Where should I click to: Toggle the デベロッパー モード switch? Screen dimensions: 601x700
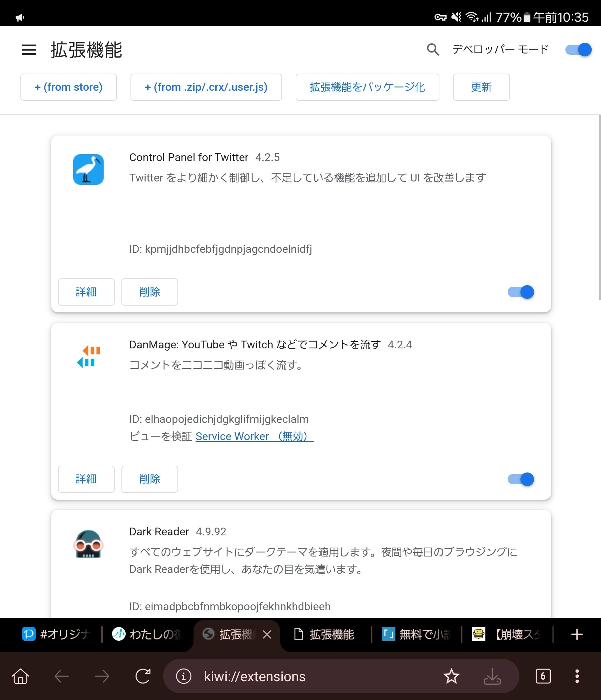point(578,50)
